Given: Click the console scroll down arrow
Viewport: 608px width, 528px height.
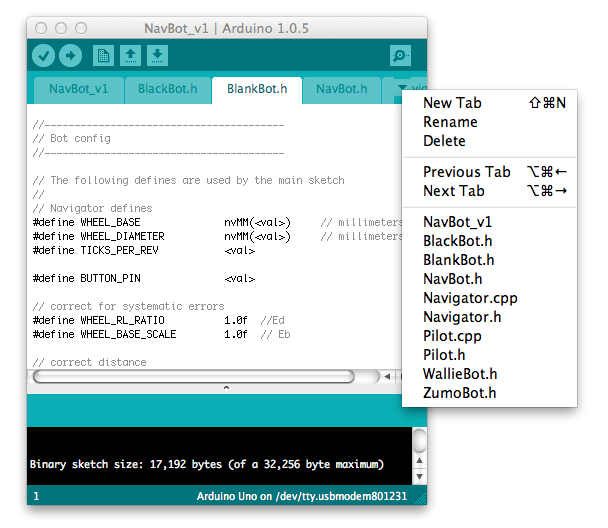Looking at the screenshot, I should tap(420, 476).
